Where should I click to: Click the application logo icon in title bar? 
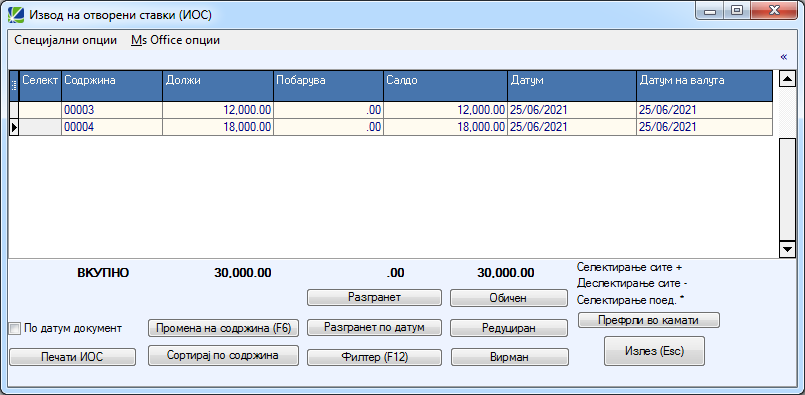point(16,15)
